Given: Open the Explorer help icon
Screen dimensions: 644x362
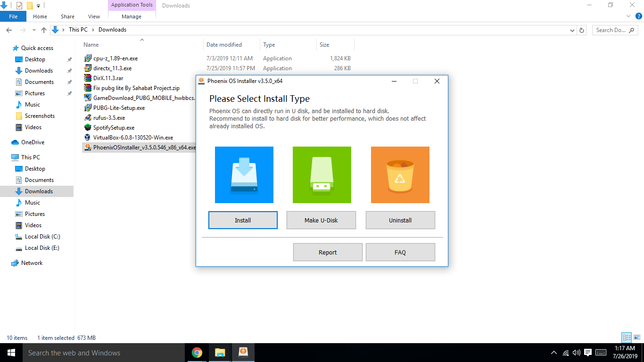Looking at the screenshot, I should tap(639, 16).
